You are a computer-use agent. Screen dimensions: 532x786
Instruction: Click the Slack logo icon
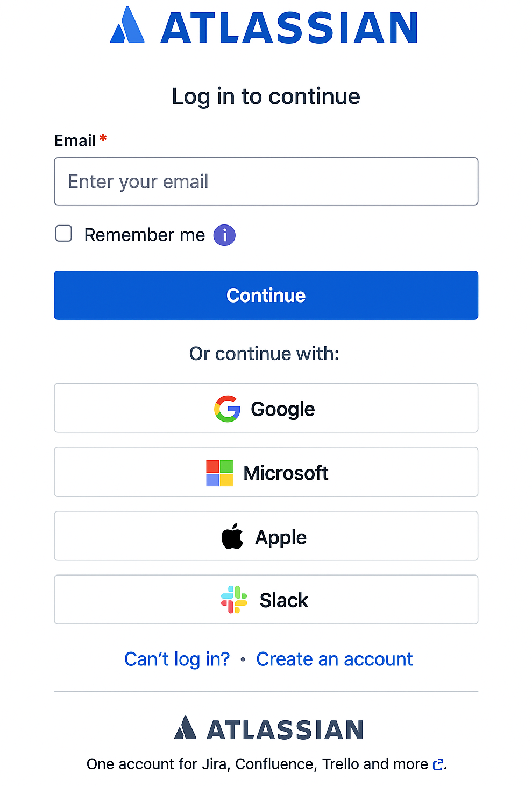pyautogui.click(x=234, y=600)
